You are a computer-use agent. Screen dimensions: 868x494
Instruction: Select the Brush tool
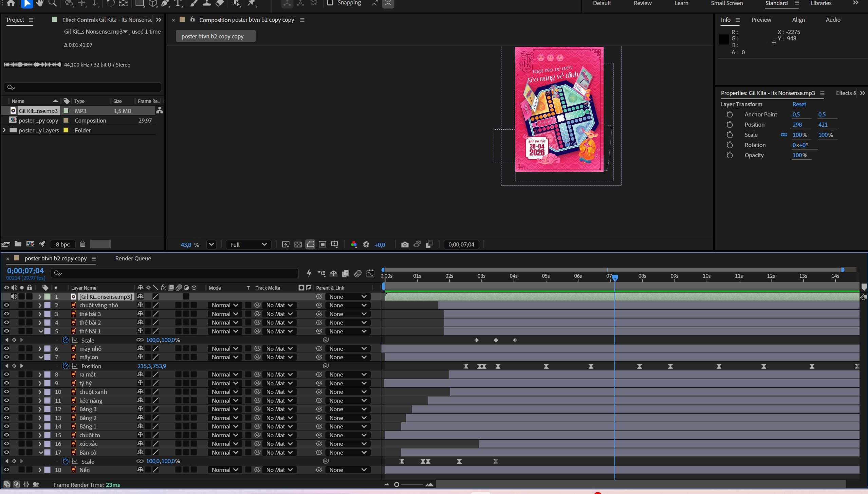pos(193,3)
